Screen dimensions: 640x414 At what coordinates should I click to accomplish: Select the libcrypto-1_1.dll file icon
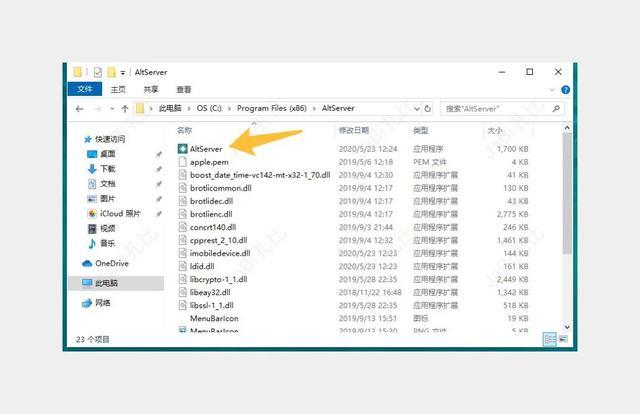pos(182,280)
